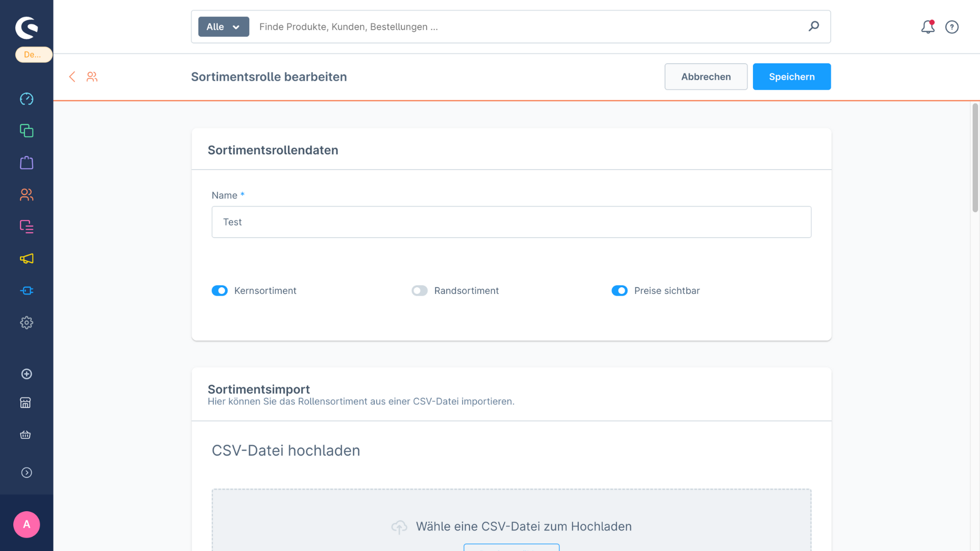980x551 pixels.
Task: Expand the sidebar with arrow circle
Action: (27, 472)
